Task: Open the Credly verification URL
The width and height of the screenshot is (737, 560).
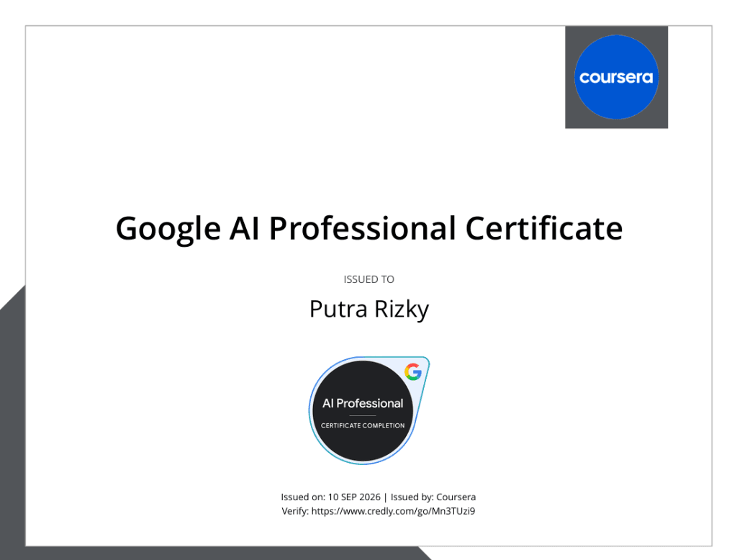Action: (393, 511)
